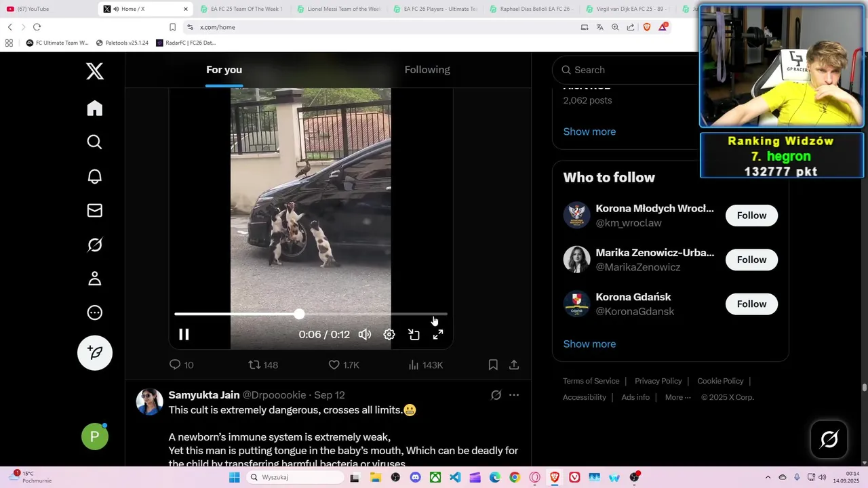This screenshot has width=868, height=488.
Task: Share the cat video post
Action: pyautogui.click(x=514, y=365)
